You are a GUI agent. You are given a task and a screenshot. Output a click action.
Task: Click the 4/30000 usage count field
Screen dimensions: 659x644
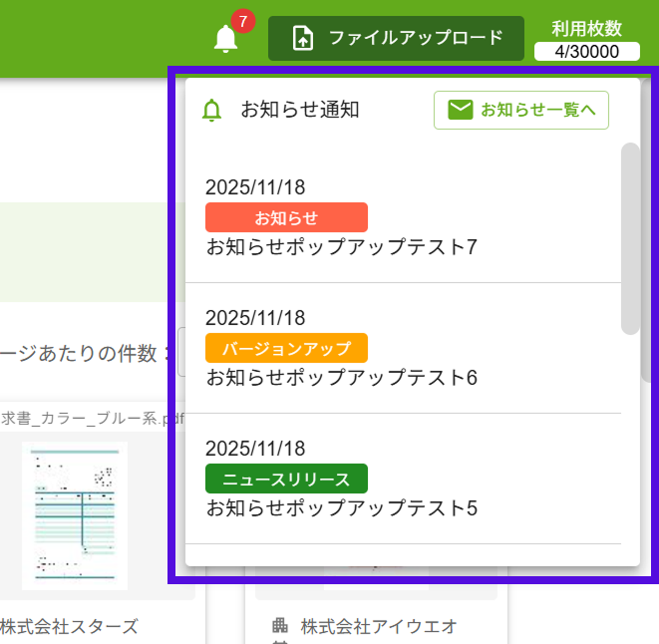click(586, 52)
